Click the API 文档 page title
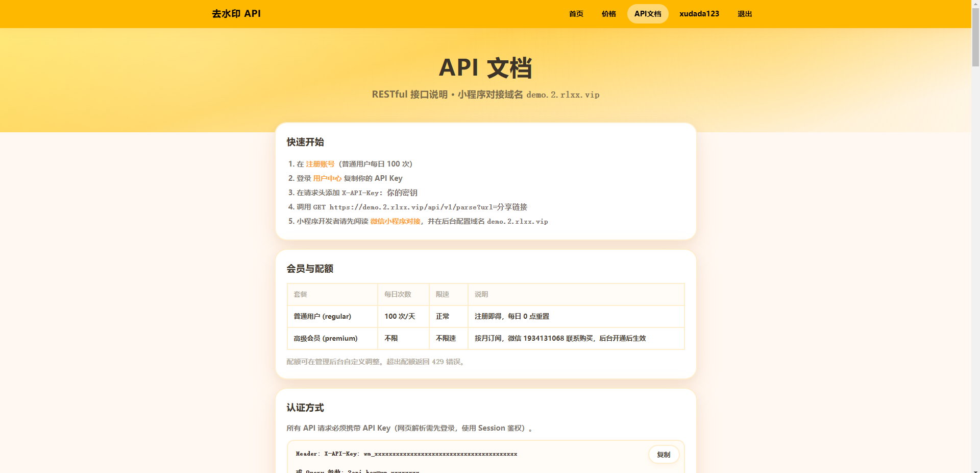Screen dimensions: 980x473 pos(485,67)
